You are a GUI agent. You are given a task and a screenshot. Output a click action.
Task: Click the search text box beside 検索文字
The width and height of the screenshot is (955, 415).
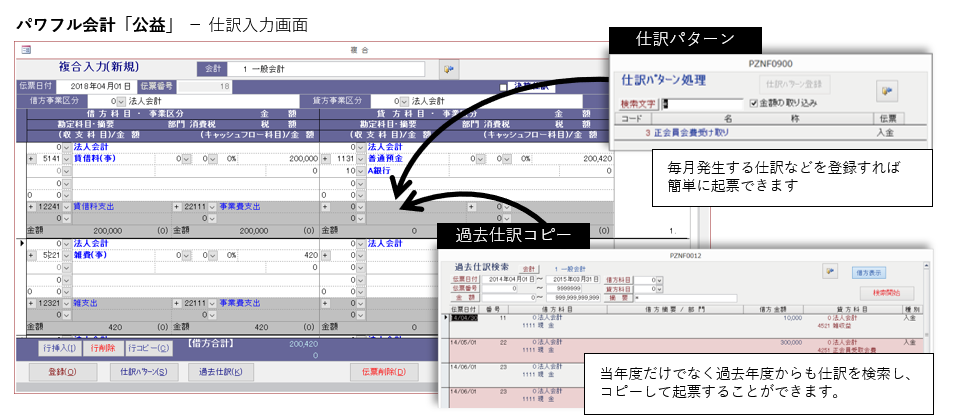coord(702,104)
